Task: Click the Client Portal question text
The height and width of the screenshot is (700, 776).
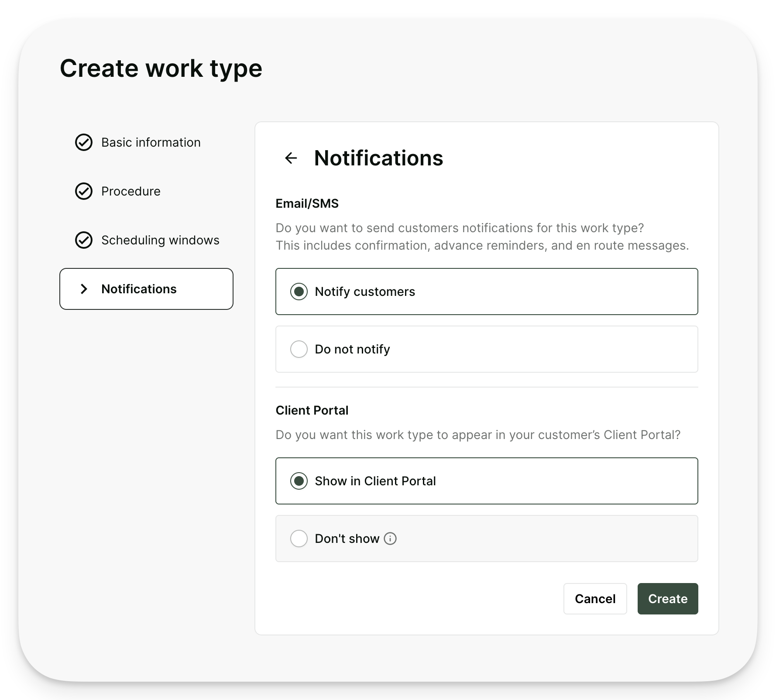Action: [x=478, y=435]
